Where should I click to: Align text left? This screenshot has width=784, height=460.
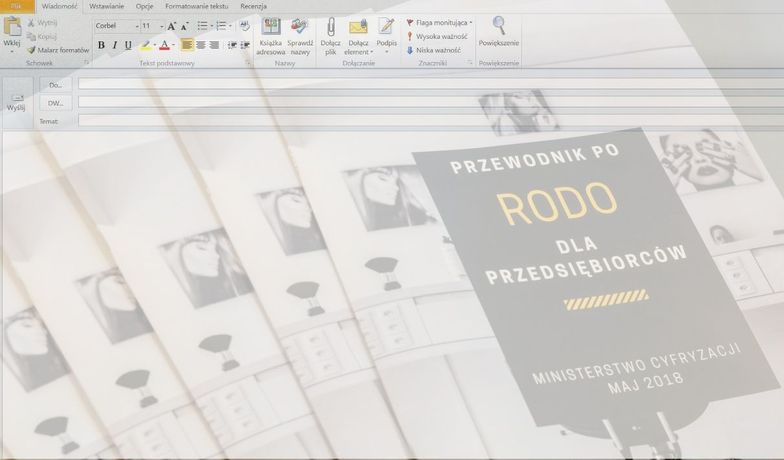pos(187,45)
